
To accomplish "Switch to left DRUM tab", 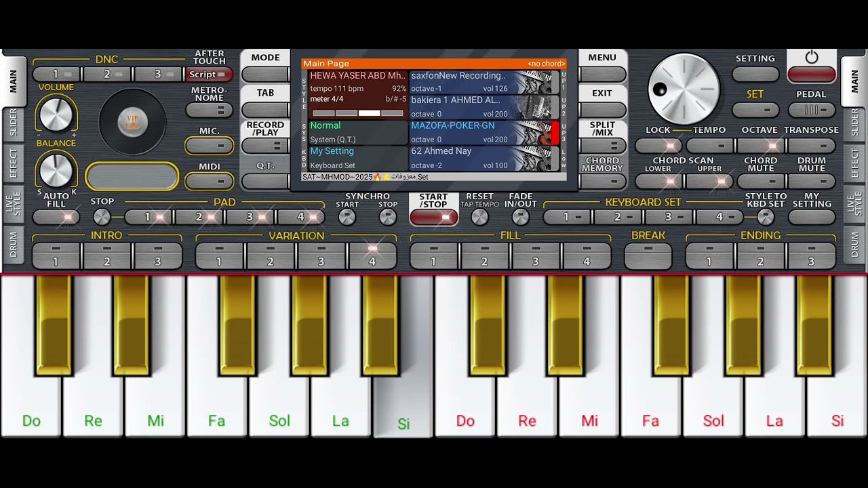I will pyautogui.click(x=14, y=245).
